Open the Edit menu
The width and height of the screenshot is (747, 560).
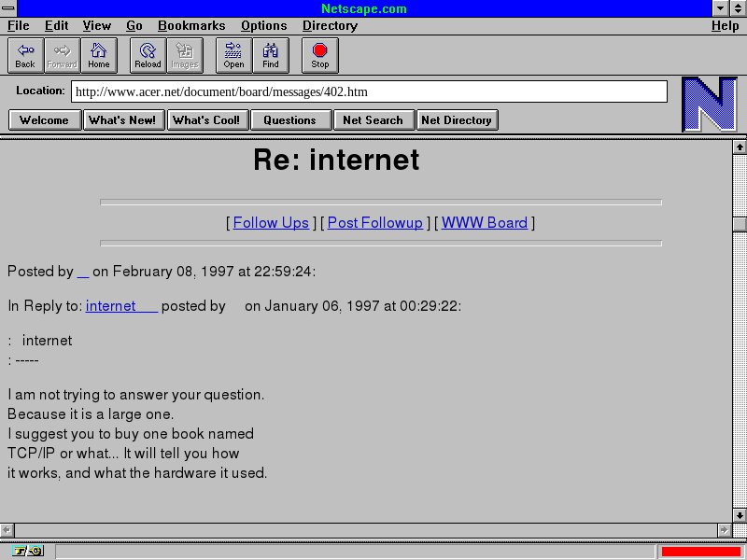tap(57, 26)
